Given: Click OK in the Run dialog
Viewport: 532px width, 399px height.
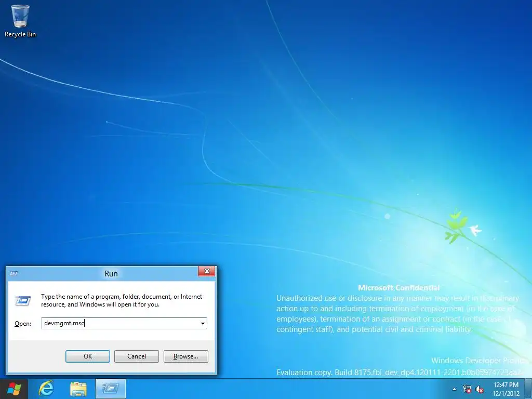Looking at the screenshot, I should (87, 356).
